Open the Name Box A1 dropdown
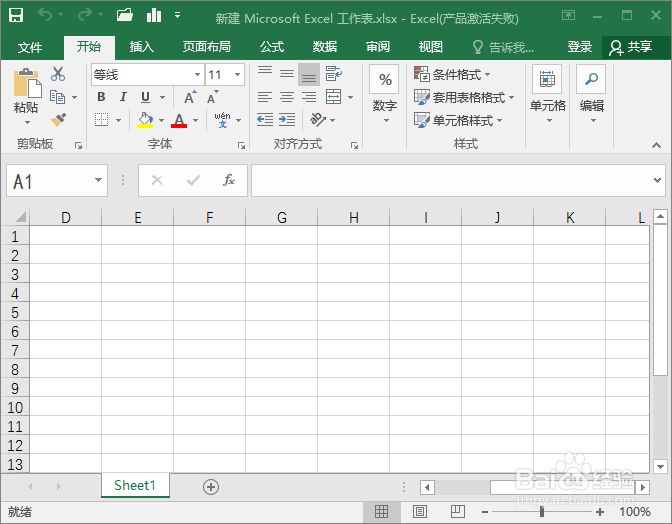The height and width of the screenshot is (524, 672). [x=98, y=180]
